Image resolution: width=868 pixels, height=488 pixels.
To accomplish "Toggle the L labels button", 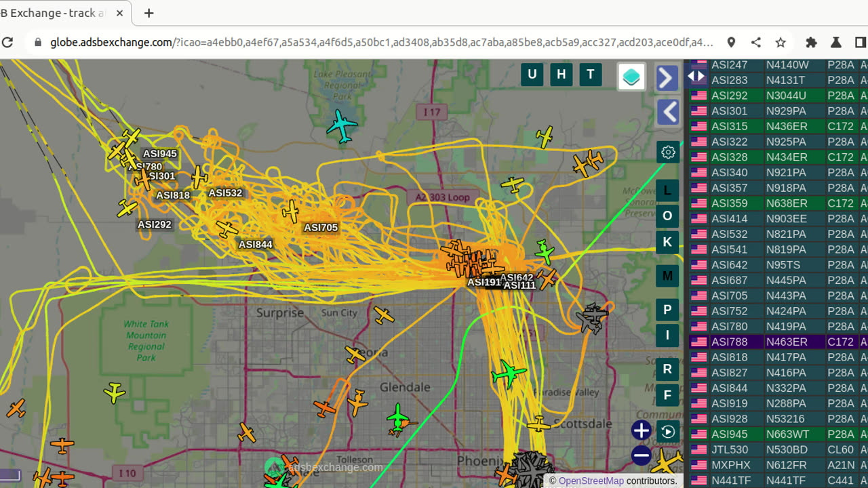I will [667, 190].
